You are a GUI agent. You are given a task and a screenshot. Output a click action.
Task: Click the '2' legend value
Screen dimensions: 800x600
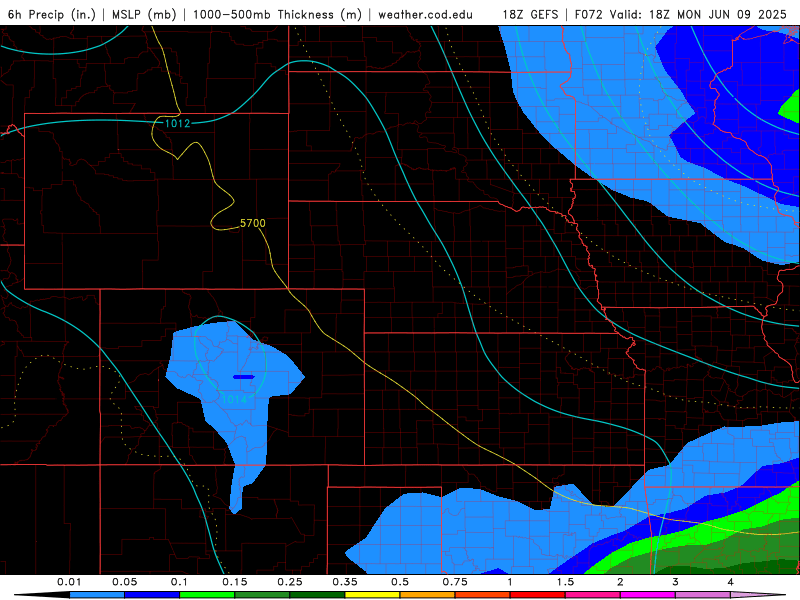(620, 582)
